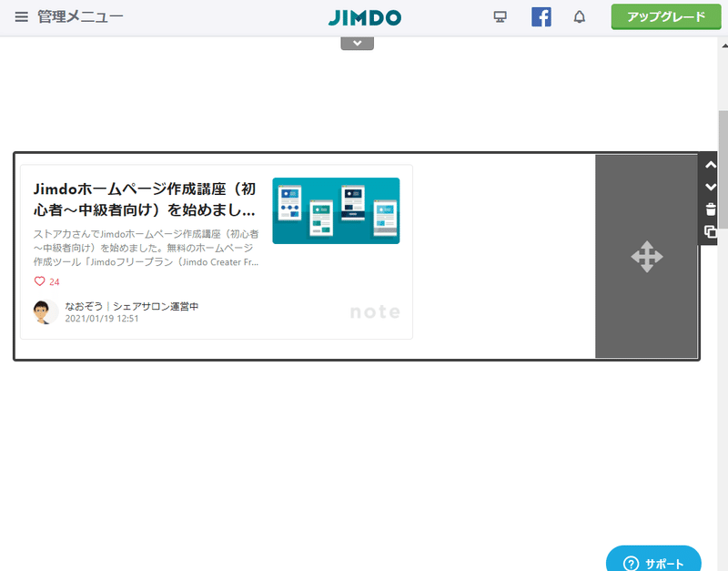This screenshot has width=728, height=571.
Task: Click the note watermark logo in the embed
Action: (375, 311)
